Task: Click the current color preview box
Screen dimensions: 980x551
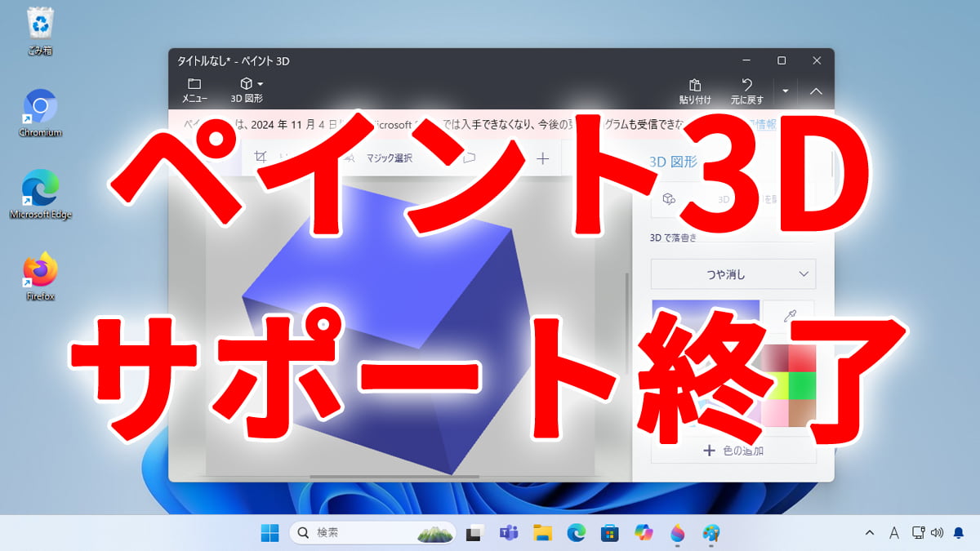Action: coord(706,317)
